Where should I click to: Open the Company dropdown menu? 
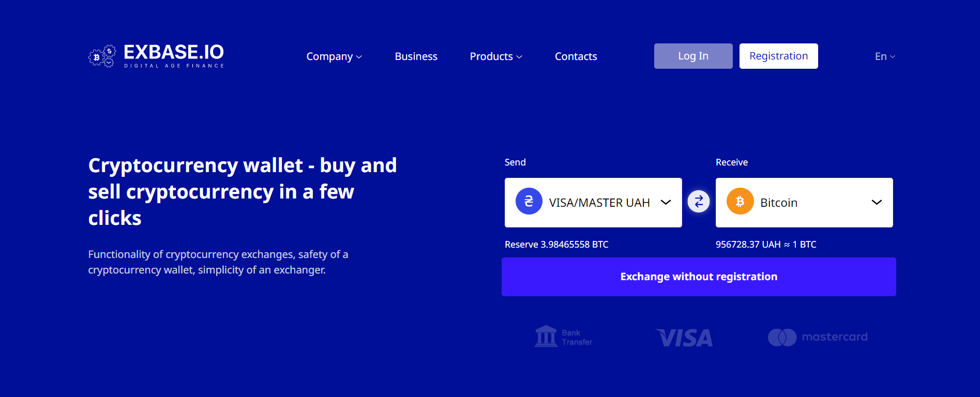[334, 56]
